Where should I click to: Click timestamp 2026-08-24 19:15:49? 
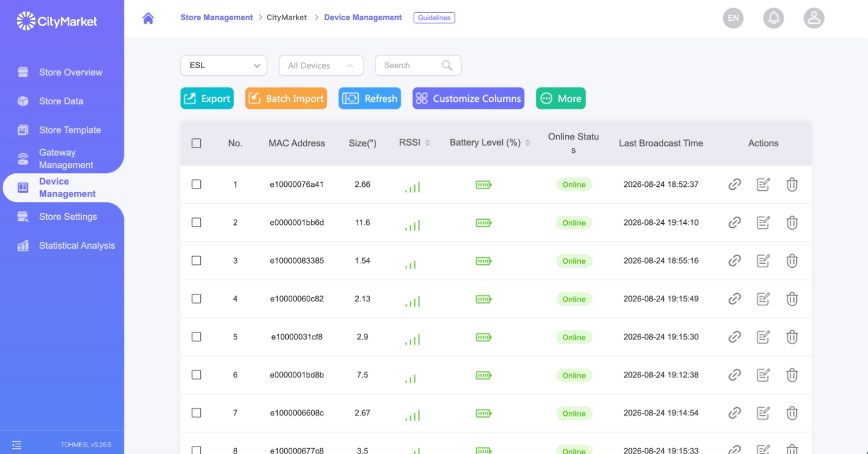(x=661, y=299)
